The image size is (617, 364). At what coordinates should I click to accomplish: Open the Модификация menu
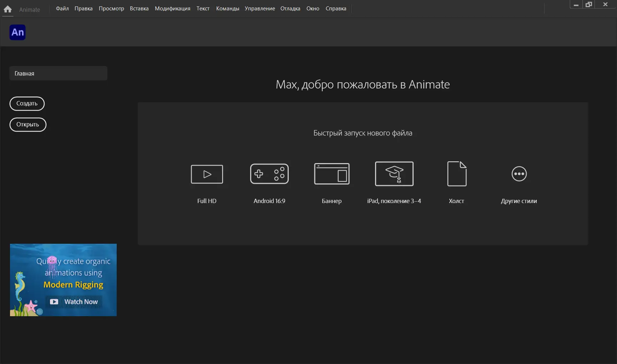pos(173,9)
